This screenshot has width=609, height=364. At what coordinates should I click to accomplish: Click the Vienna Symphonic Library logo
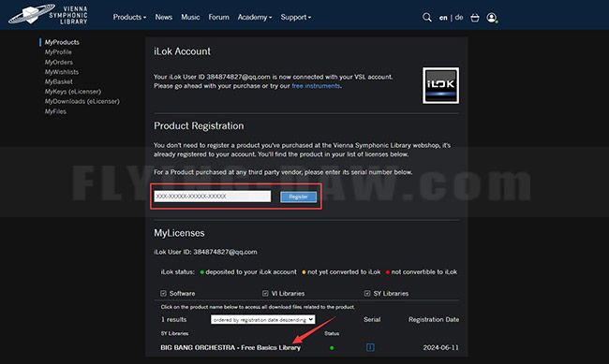49,15
